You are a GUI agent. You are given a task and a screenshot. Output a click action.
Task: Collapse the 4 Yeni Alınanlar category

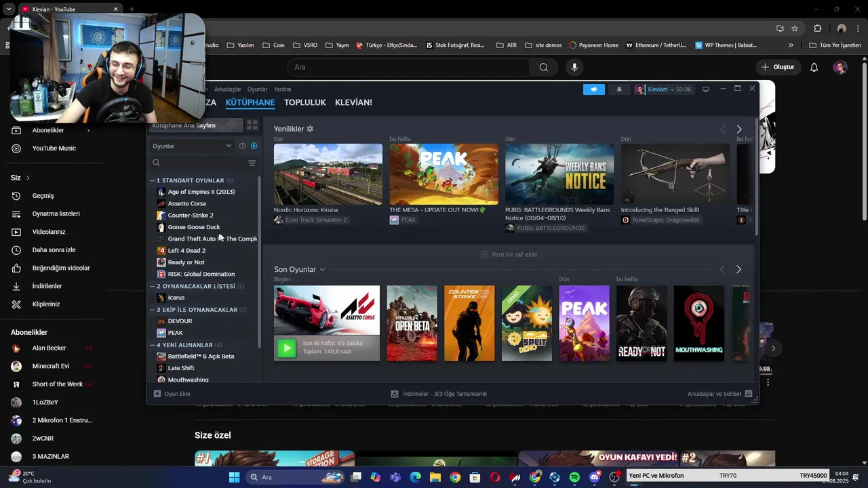coord(153,345)
